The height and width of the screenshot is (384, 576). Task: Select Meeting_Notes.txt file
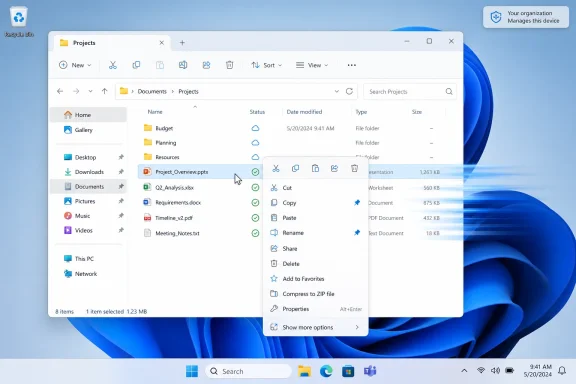tap(177, 233)
